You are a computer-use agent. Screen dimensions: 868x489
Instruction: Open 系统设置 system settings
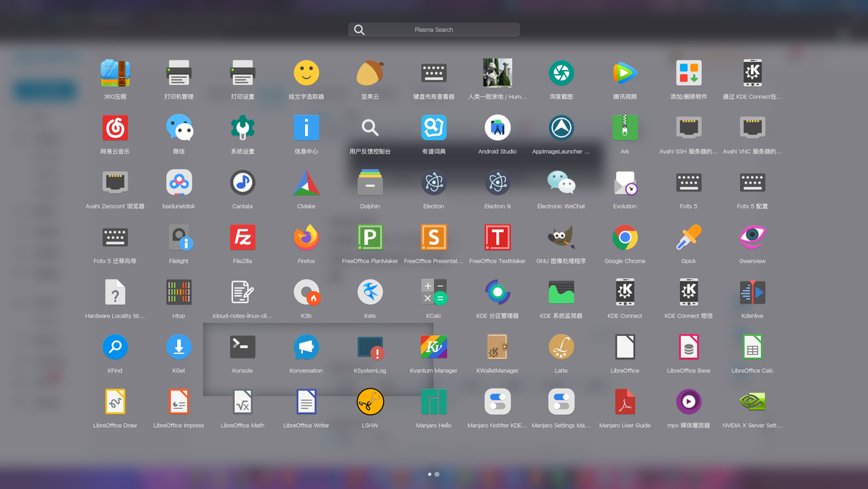tap(242, 128)
